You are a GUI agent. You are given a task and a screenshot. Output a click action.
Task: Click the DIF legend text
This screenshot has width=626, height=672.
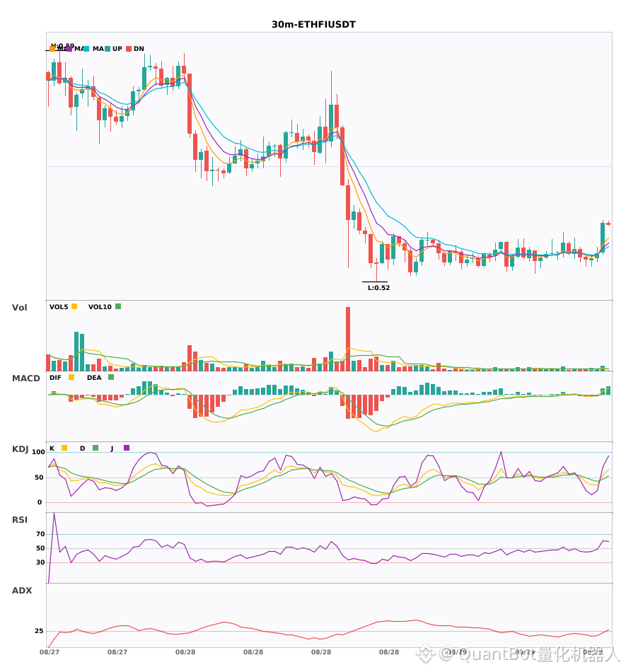[x=55, y=378]
